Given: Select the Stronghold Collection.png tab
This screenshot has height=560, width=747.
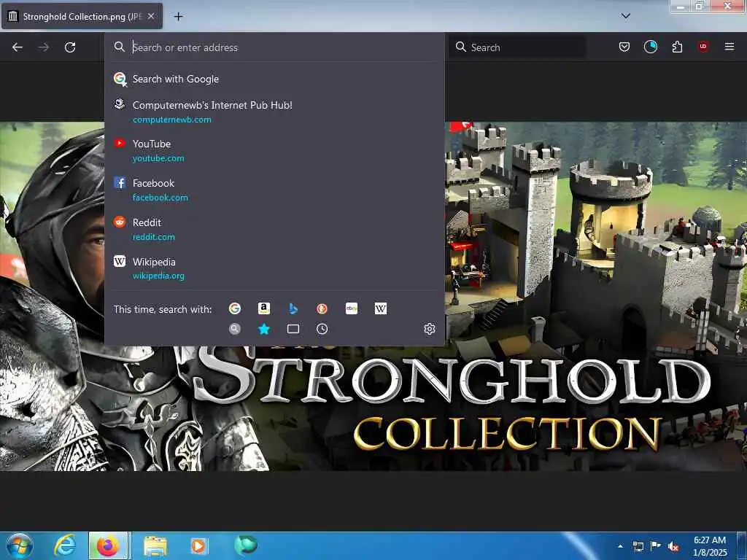Looking at the screenshot, I should click(82, 16).
